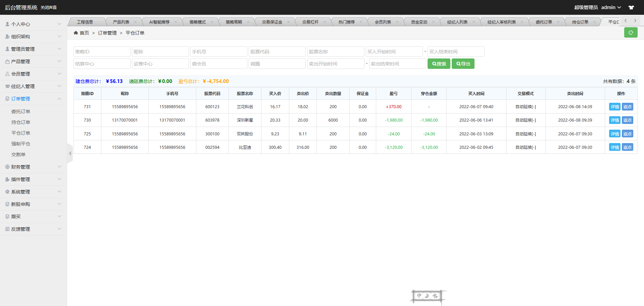Collapse sidebar using the left triangle handle
This screenshot has width=644, height=306.
[70, 154]
